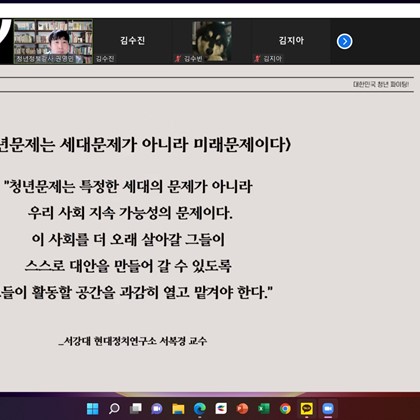Click muted microphone icon beside 김지아
420x420 pixels.
point(257,59)
